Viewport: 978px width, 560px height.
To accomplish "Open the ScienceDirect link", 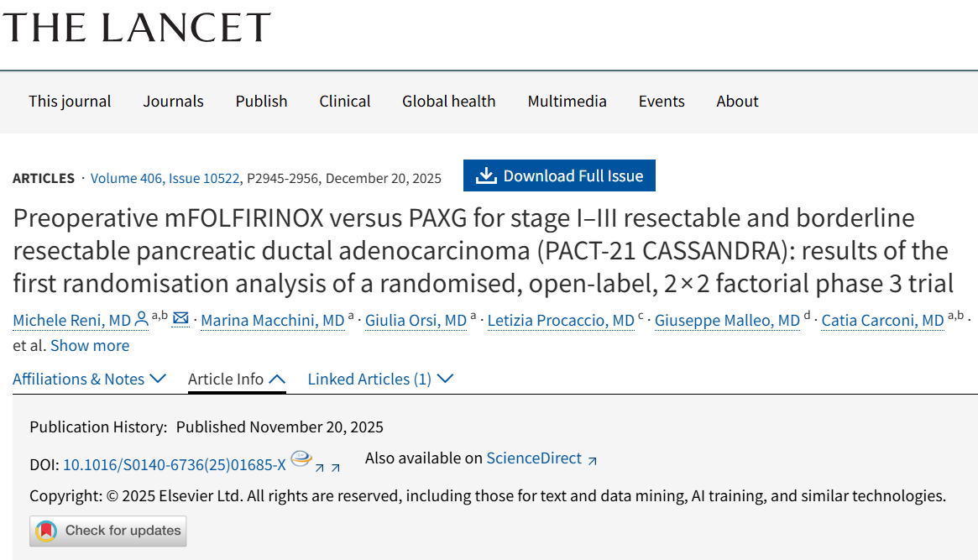I will [x=534, y=458].
